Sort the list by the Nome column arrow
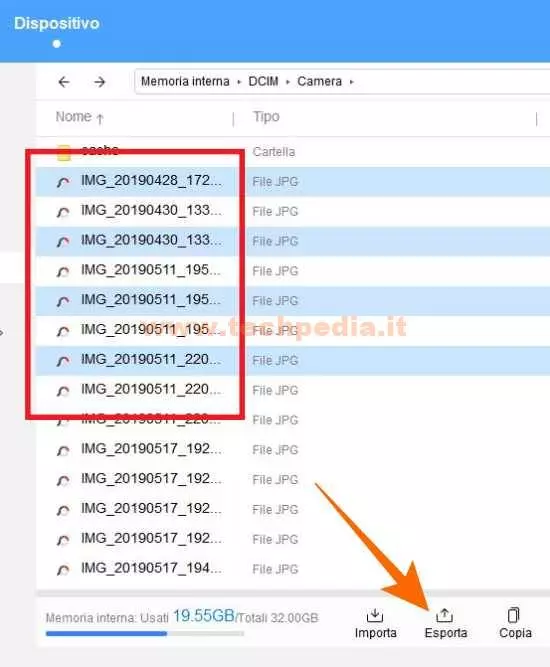The height and width of the screenshot is (667, 550). coord(100,119)
